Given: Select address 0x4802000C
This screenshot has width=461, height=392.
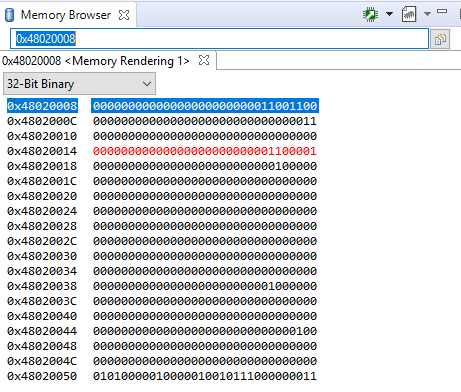Looking at the screenshot, I should pos(42,121).
